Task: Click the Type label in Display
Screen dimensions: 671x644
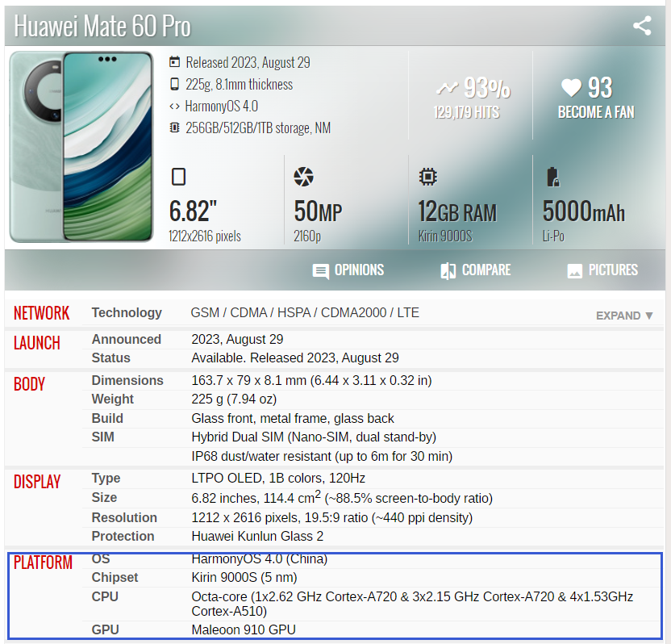Action: click(x=106, y=478)
